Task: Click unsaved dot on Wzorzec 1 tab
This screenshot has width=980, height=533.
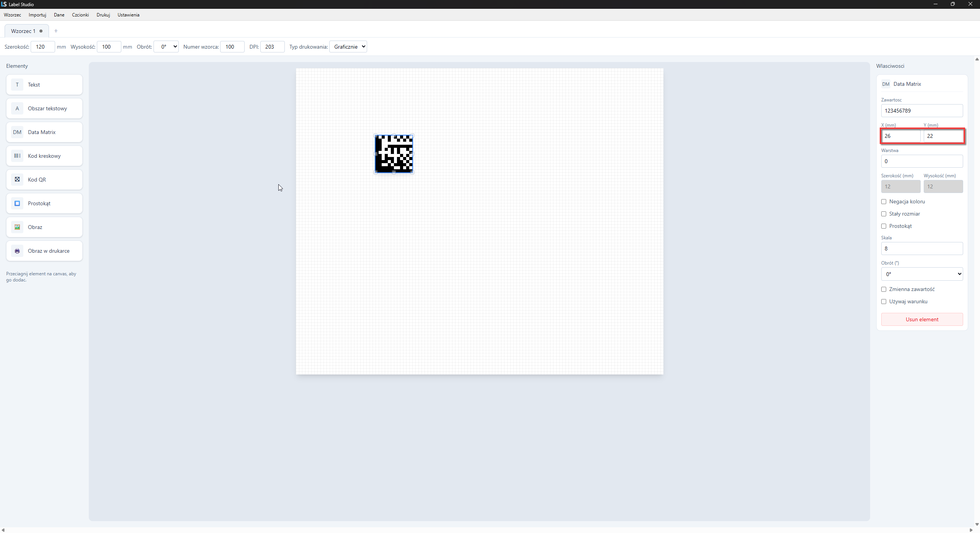Action: 41,31
